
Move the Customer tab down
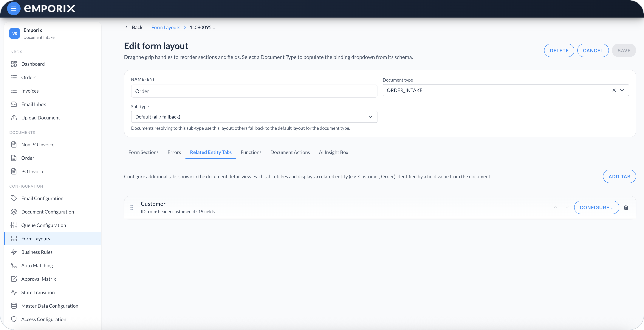567,207
